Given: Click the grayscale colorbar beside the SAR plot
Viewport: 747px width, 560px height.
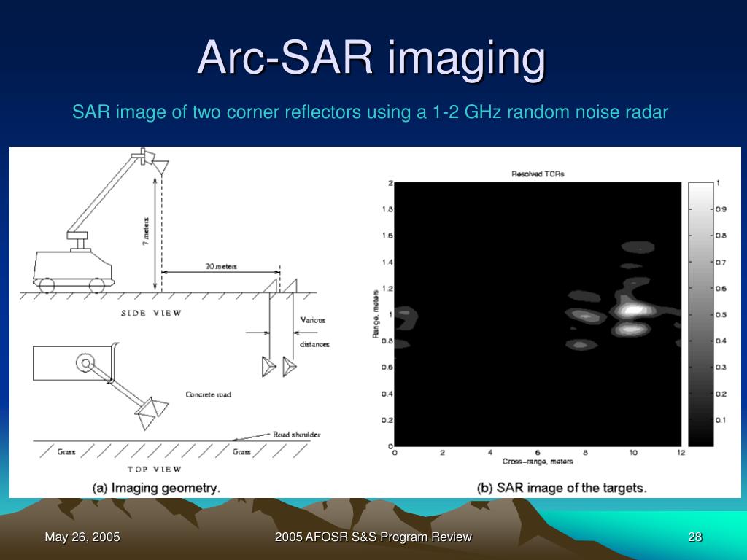Looking at the screenshot, I should [701, 314].
